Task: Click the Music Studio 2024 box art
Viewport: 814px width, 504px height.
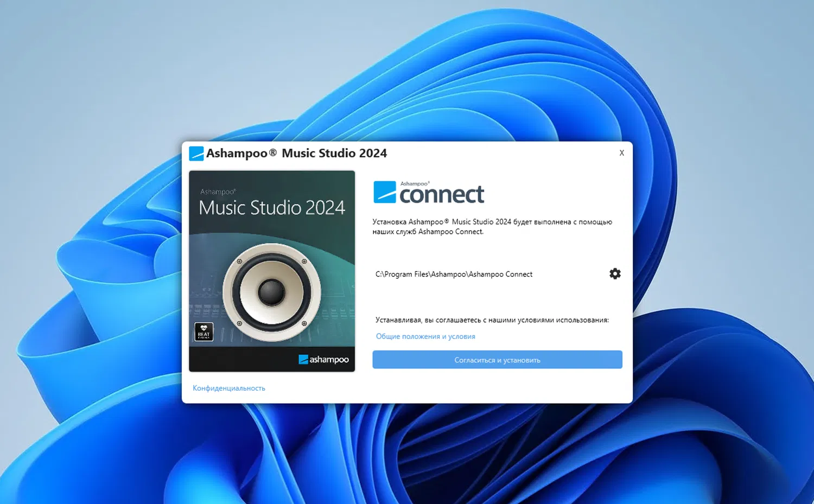Action: pos(272,271)
